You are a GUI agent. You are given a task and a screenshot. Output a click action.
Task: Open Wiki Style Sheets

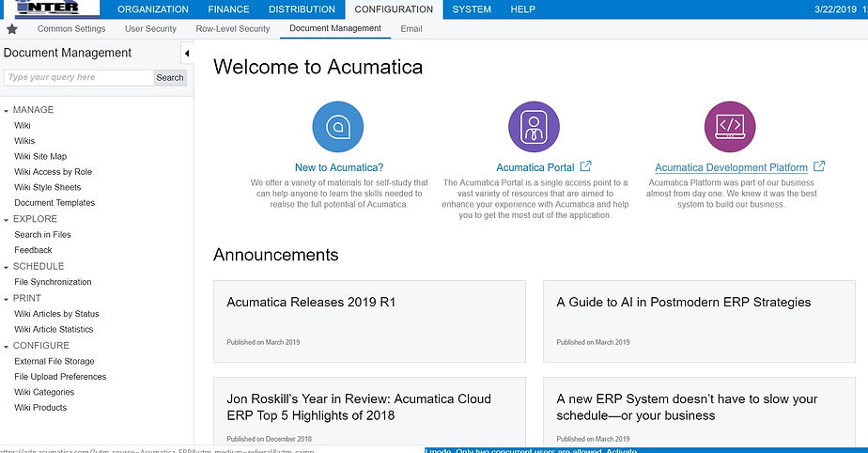pyautogui.click(x=48, y=187)
